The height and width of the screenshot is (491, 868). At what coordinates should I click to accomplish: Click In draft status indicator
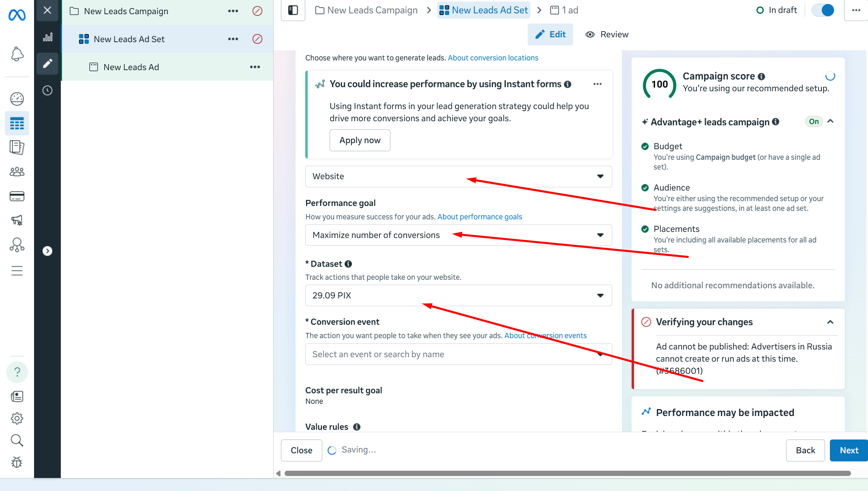click(777, 10)
